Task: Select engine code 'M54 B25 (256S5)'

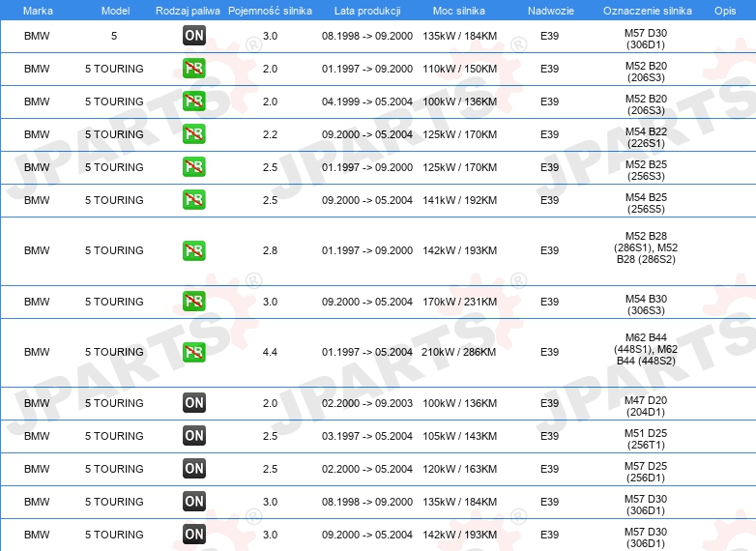Action: [x=646, y=202]
